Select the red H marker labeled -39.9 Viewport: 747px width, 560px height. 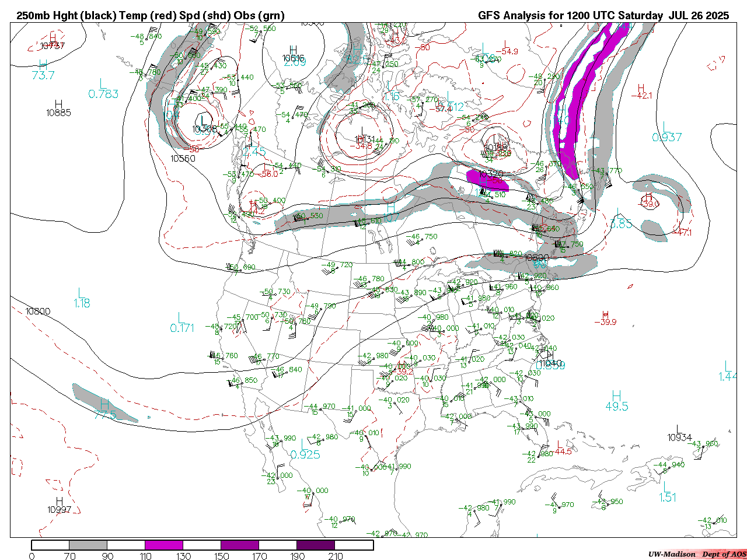[605, 314]
